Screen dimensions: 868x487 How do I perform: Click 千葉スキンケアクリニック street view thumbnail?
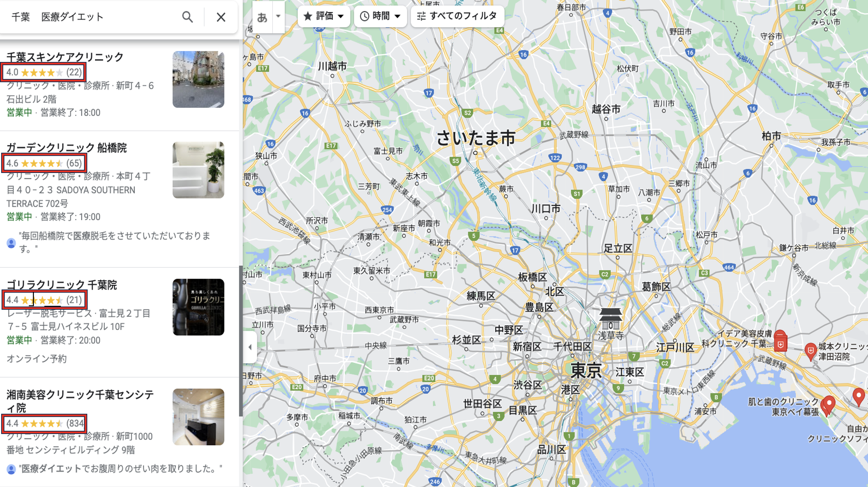198,79
